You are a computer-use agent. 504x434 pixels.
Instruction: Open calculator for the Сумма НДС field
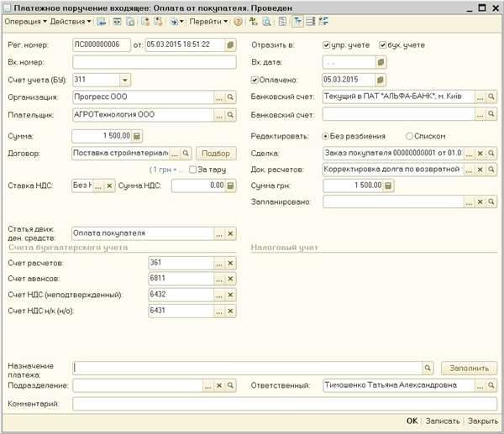pyautogui.click(x=230, y=186)
